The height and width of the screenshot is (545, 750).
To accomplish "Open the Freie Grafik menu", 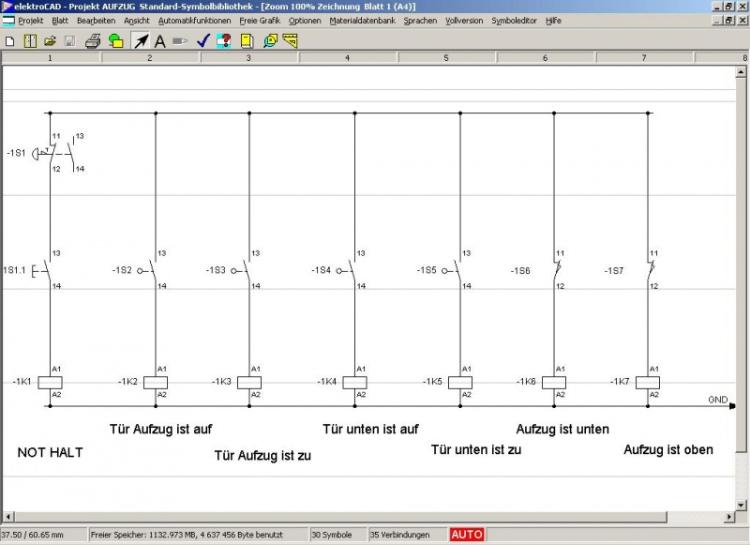I will click(260, 20).
